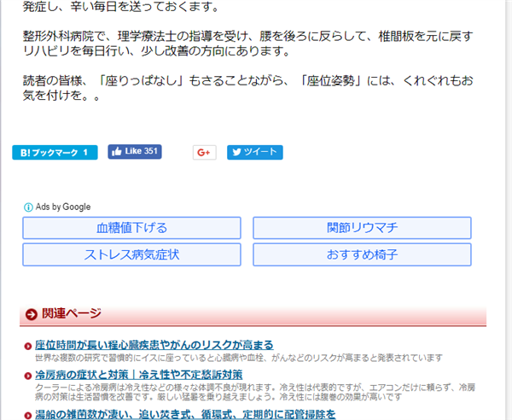Tweet the article with ツイート button
Viewport: 512px width, 420px height.
[x=255, y=152]
